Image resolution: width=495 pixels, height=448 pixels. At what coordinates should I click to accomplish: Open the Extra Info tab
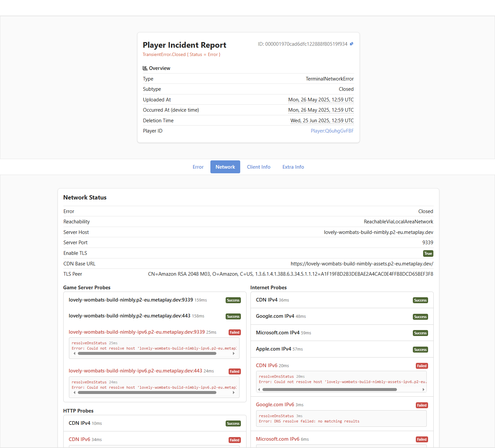[x=293, y=167]
